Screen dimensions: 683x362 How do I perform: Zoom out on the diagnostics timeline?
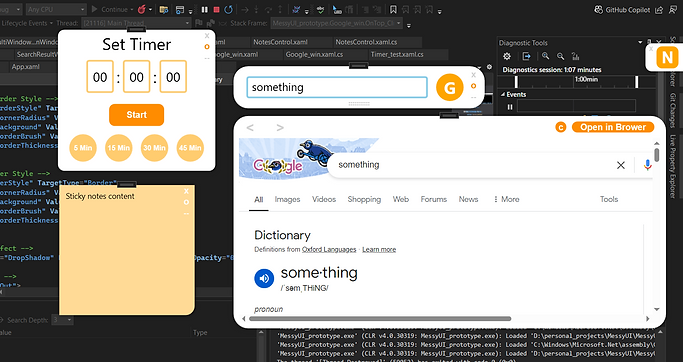point(561,56)
